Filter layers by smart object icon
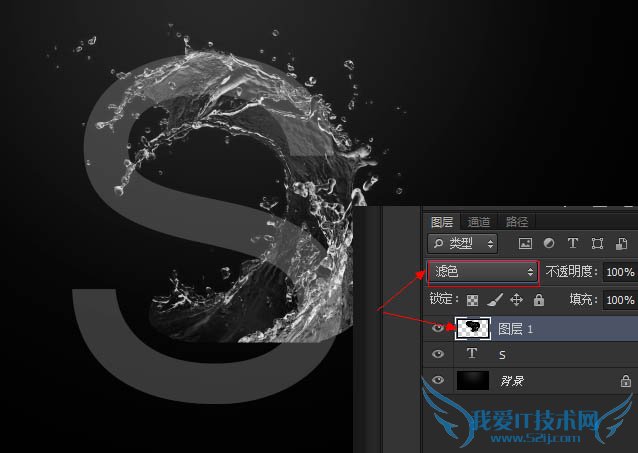638x453 pixels. [621, 244]
